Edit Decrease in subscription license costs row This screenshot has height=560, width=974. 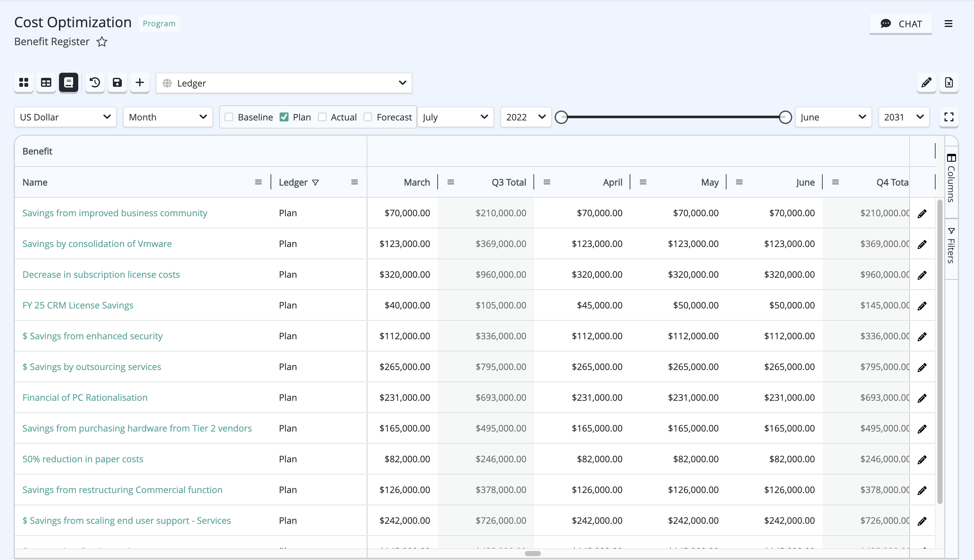(x=922, y=275)
